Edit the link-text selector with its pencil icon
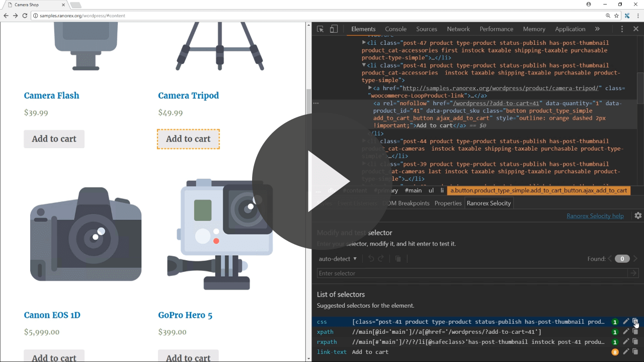 coord(626,352)
